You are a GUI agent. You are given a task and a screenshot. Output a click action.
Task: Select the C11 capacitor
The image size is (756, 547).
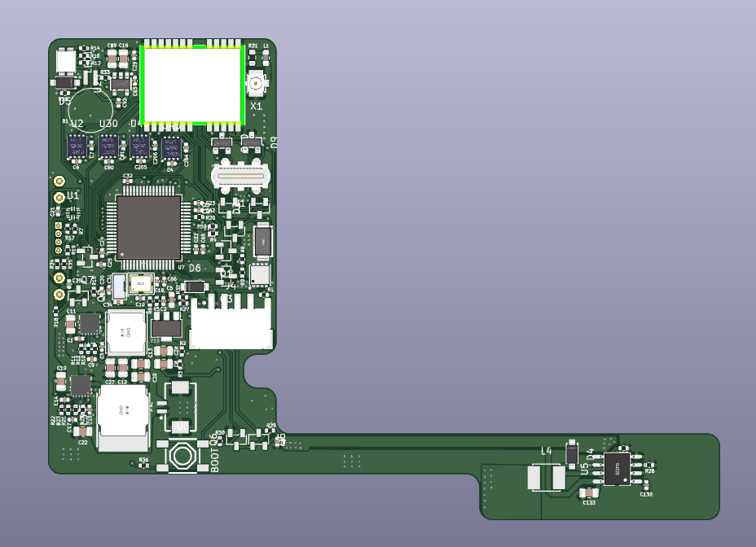click(x=71, y=324)
